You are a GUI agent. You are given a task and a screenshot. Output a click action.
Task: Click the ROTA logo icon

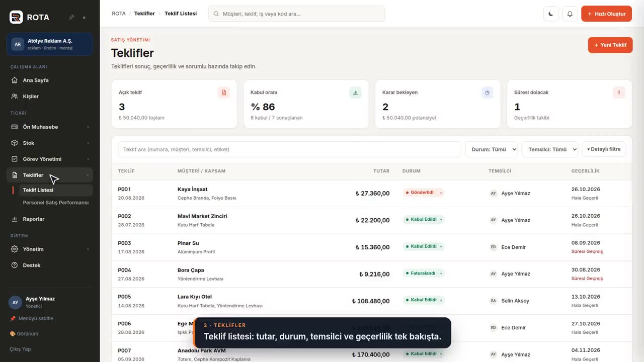point(16,17)
